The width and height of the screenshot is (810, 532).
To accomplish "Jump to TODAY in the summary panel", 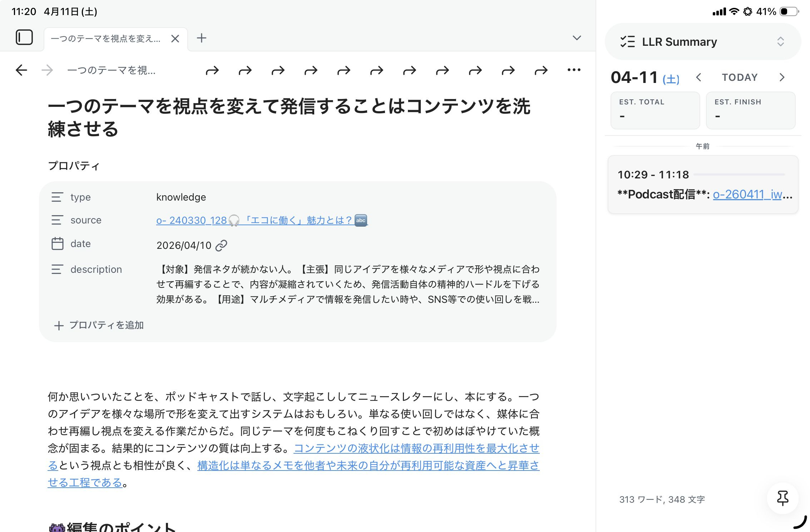I will [x=740, y=77].
